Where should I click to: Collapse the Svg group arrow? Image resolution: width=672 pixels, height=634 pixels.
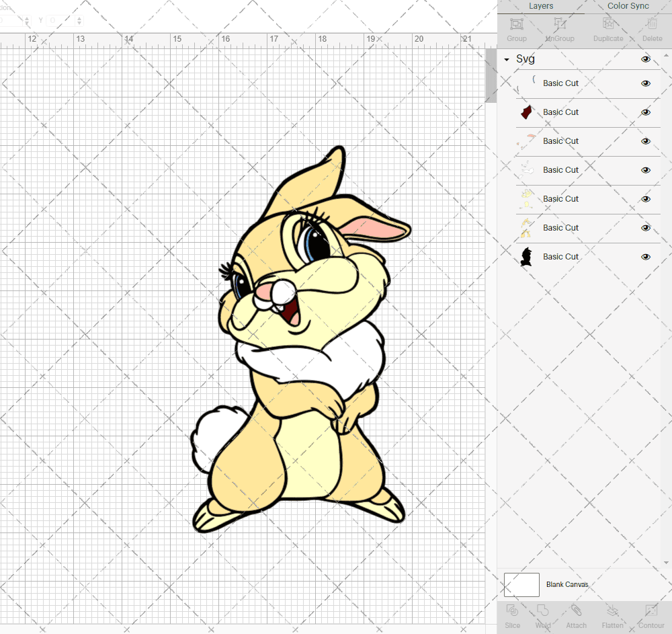click(507, 60)
